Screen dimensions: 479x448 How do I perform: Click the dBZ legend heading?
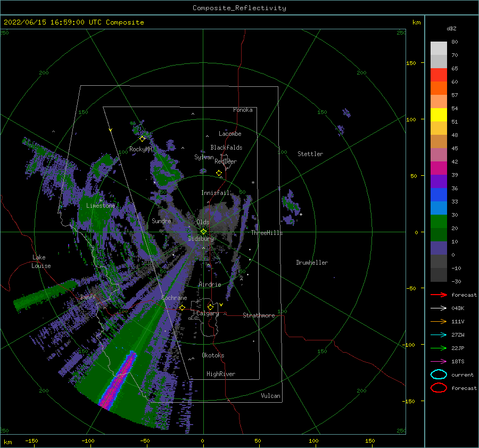click(x=451, y=28)
